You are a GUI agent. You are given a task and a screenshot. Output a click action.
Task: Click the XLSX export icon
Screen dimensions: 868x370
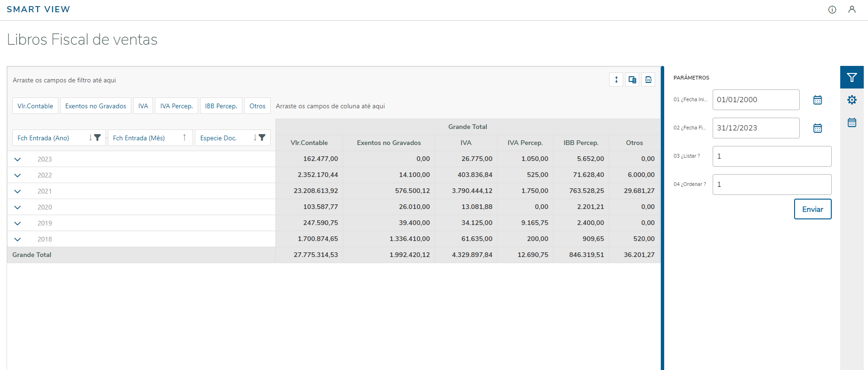coord(648,80)
